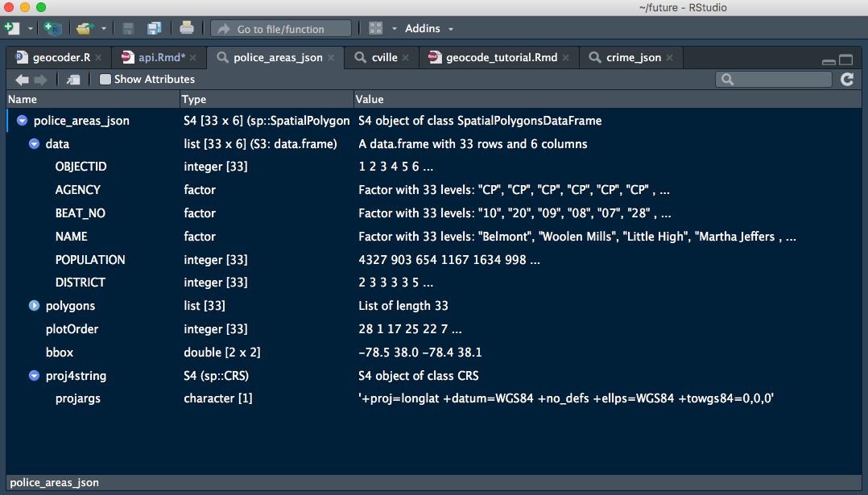Open the Addins dropdown menu

tap(429, 28)
